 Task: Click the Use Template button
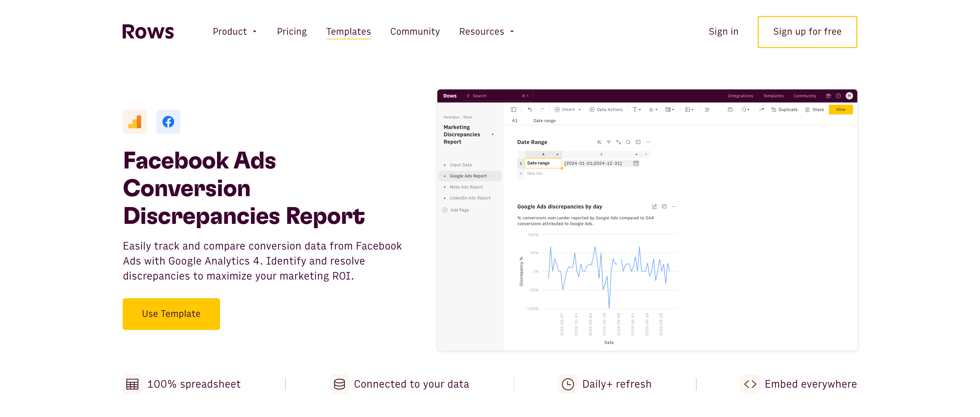(x=171, y=314)
